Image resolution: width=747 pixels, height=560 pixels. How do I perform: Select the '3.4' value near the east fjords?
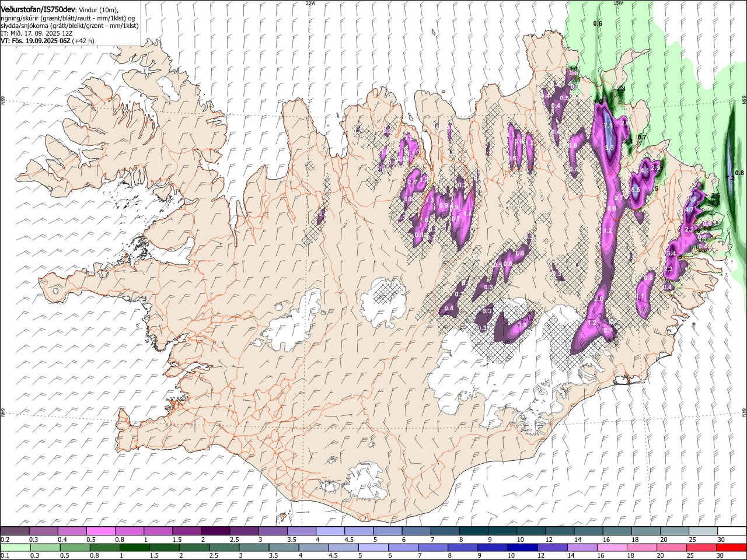click(671, 254)
